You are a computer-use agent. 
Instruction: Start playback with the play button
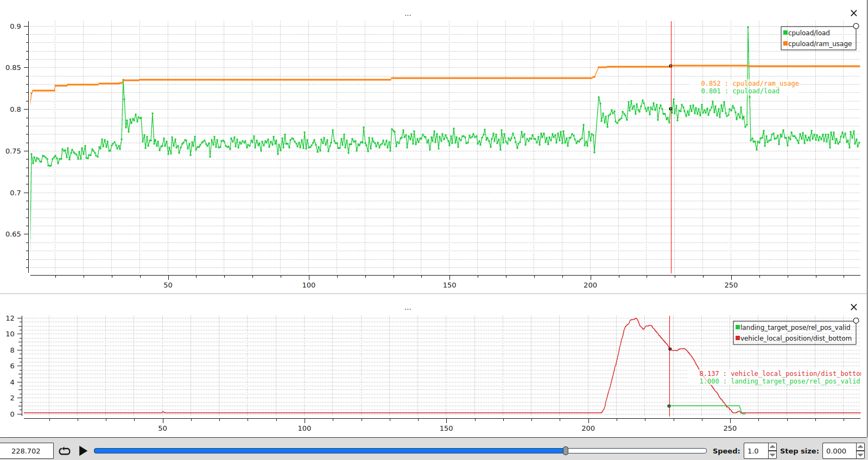(83, 451)
